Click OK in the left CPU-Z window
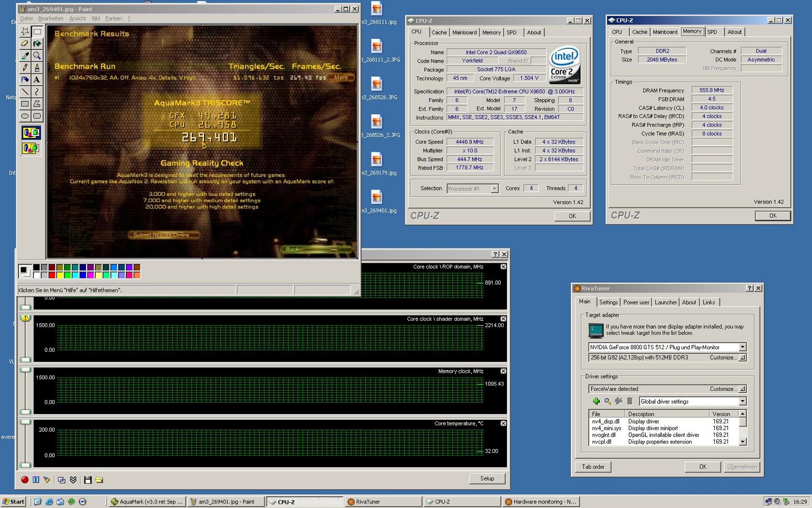812x508 pixels. pyautogui.click(x=572, y=216)
